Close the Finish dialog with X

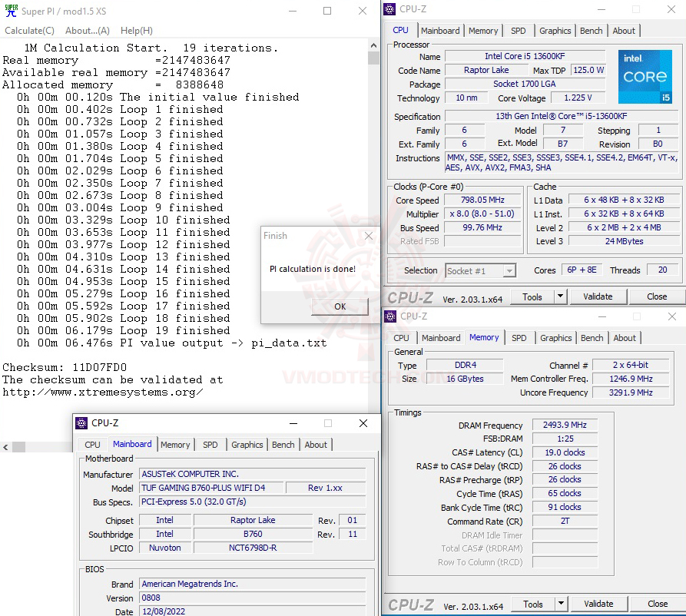(369, 236)
